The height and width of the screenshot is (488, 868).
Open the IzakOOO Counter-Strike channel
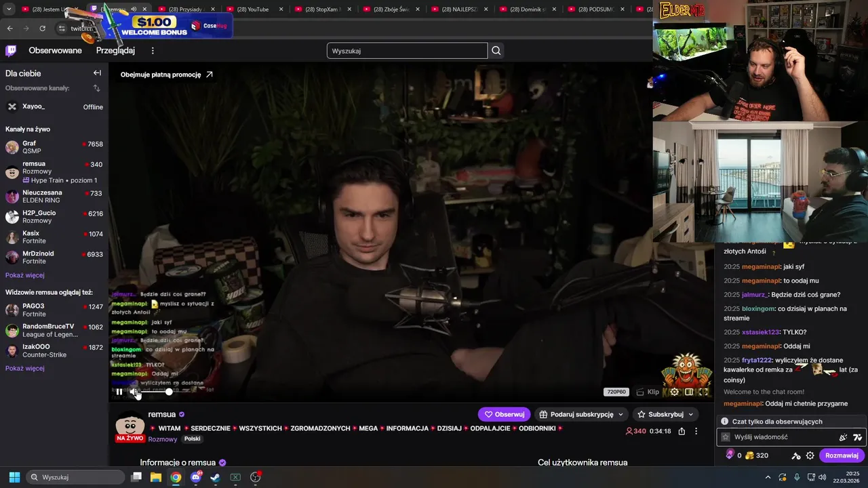[x=54, y=350]
